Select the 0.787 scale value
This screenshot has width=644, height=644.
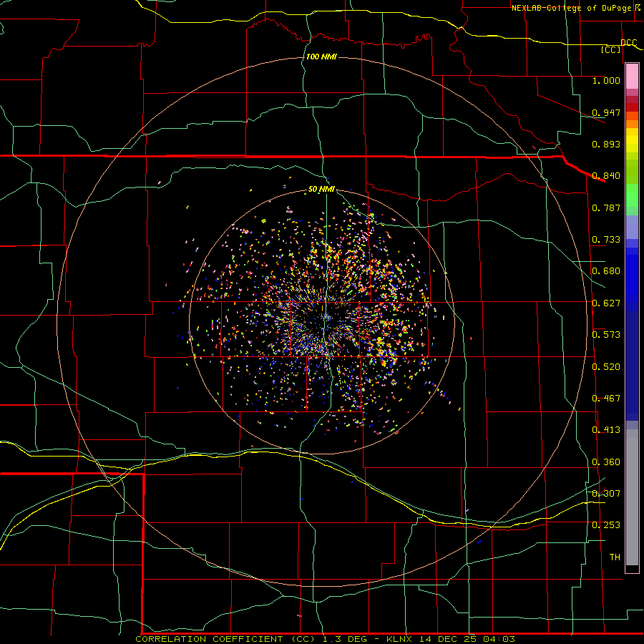(606, 208)
